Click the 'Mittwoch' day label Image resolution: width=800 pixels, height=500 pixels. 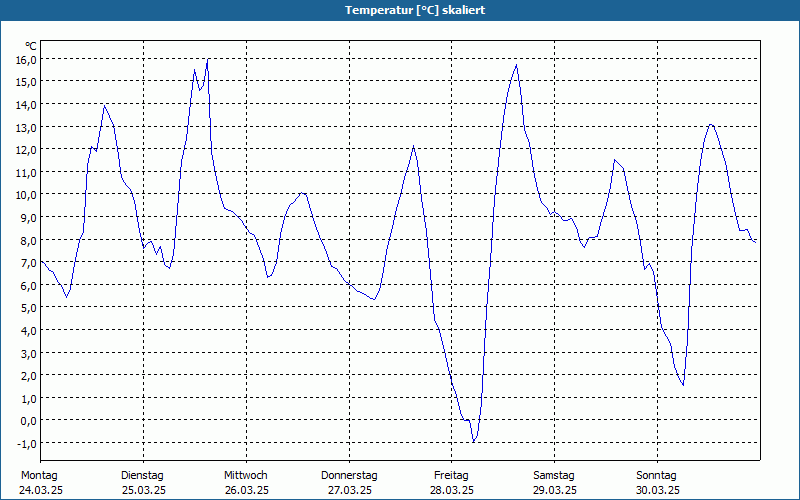coord(246,476)
